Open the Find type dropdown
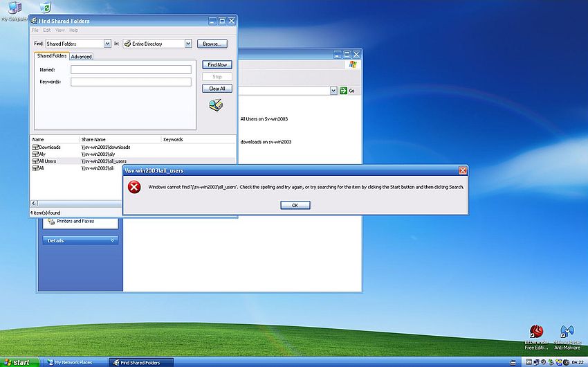This screenshot has width=588, height=367. (107, 44)
